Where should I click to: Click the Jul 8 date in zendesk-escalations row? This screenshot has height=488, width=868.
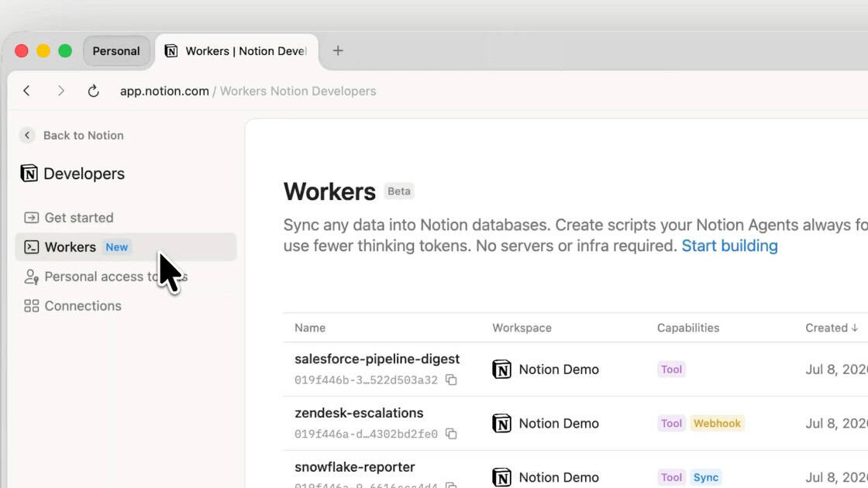pyautogui.click(x=836, y=423)
